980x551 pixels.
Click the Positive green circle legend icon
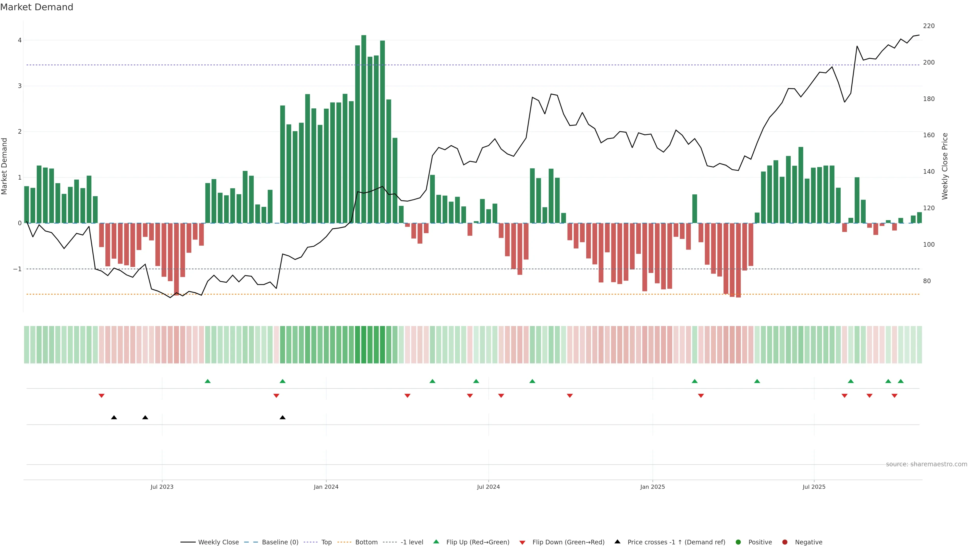tap(738, 542)
